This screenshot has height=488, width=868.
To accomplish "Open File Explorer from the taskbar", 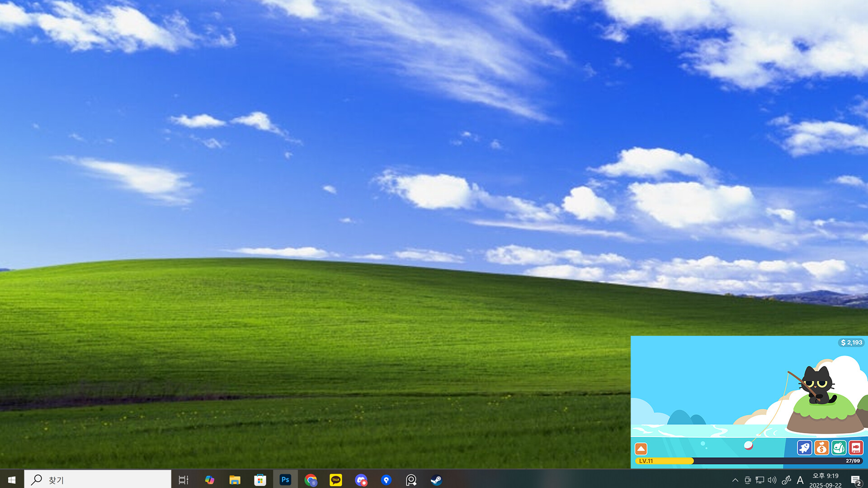I will point(235,480).
